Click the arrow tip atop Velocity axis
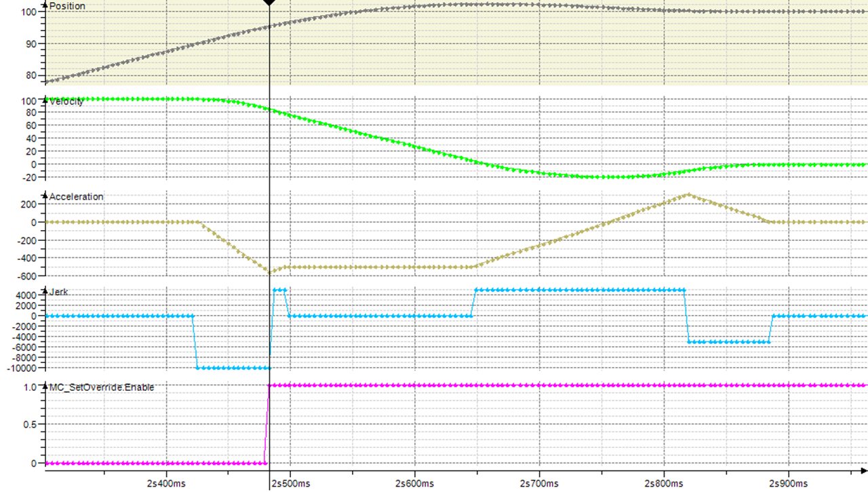Screen dimensions: 868x492 click(x=45, y=100)
